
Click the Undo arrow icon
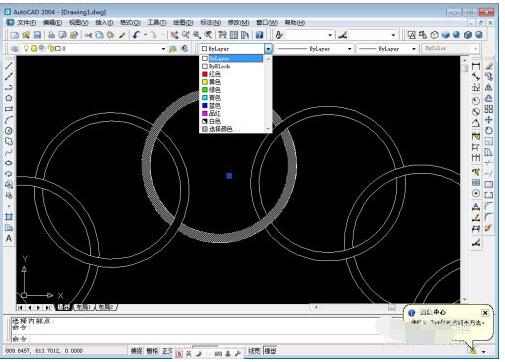point(136,35)
